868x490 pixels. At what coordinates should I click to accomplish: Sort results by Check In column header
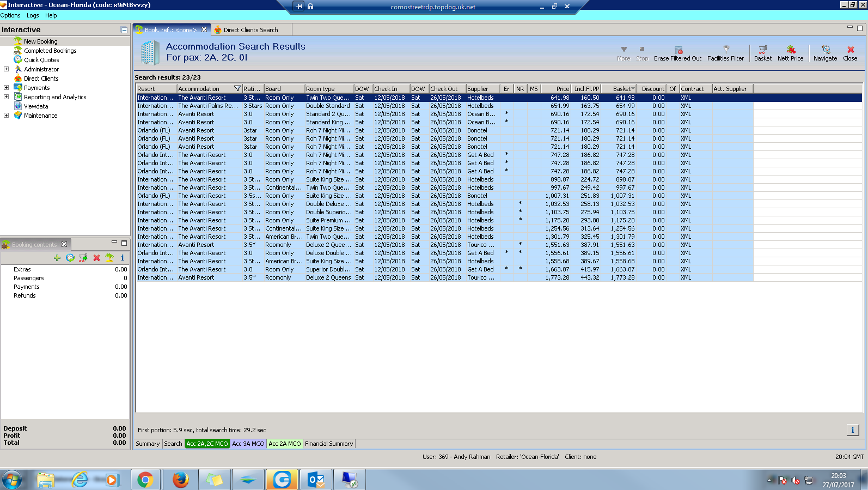tap(392, 89)
